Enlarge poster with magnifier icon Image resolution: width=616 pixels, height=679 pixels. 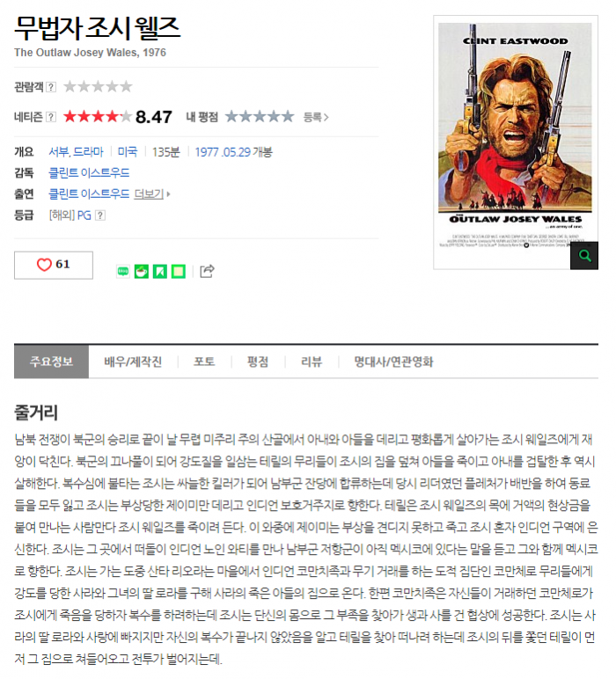(x=584, y=255)
